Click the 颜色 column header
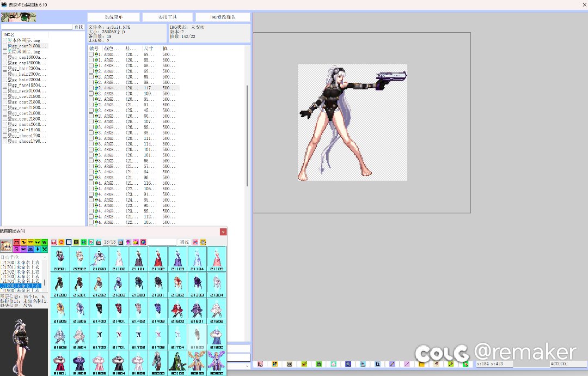This screenshot has width=588, height=376. coord(113,48)
